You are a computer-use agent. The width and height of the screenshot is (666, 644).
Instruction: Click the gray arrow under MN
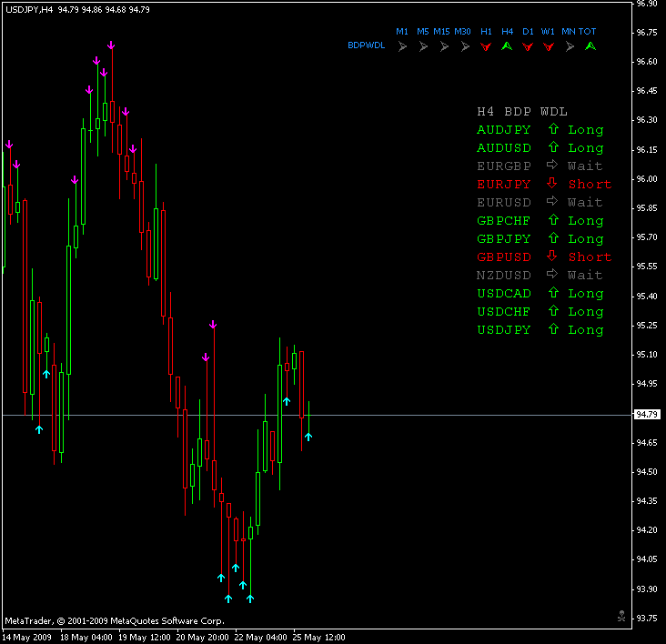pyautogui.click(x=569, y=45)
